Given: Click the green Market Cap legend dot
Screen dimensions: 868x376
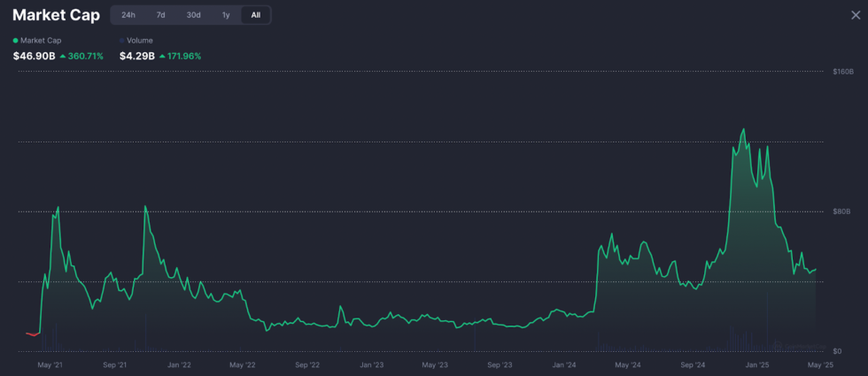Looking at the screenshot, I should [x=15, y=41].
